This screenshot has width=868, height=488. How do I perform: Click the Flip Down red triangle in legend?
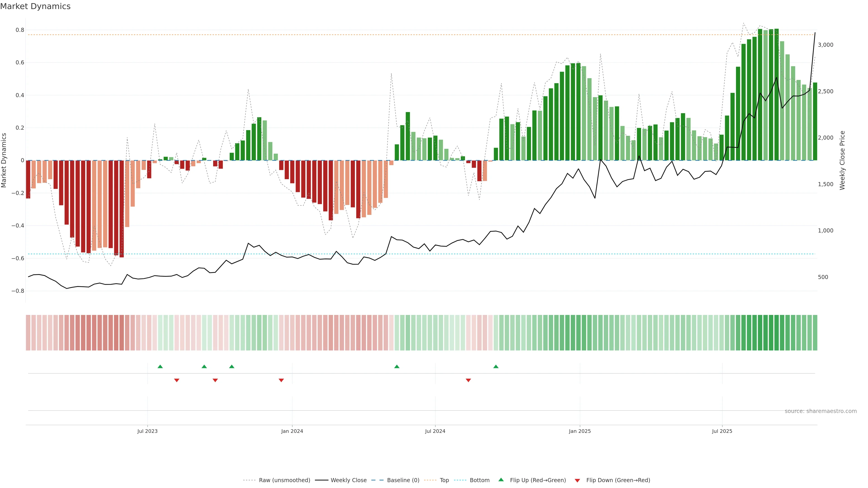[x=577, y=481]
